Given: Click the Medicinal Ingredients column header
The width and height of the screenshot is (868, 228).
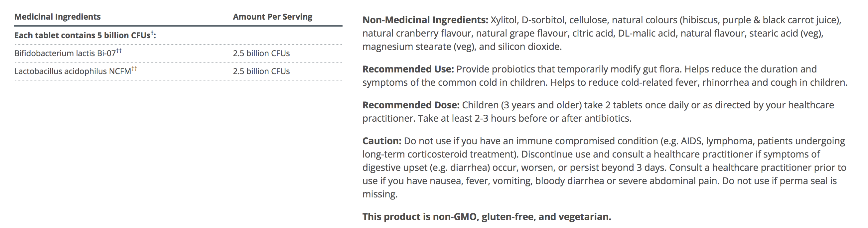Looking at the screenshot, I should 57,17.
